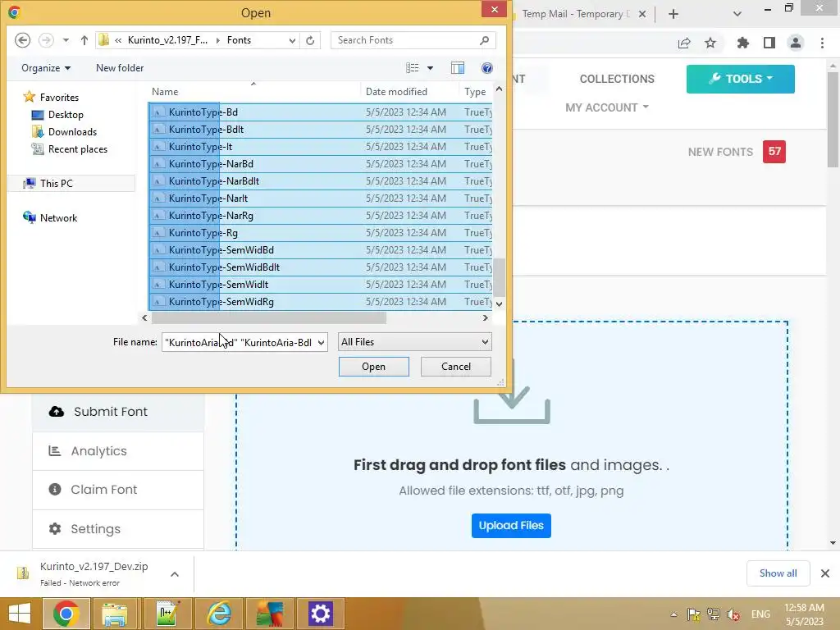This screenshot has width=840, height=630.
Task: Click the Open button
Action: click(373, 367)
